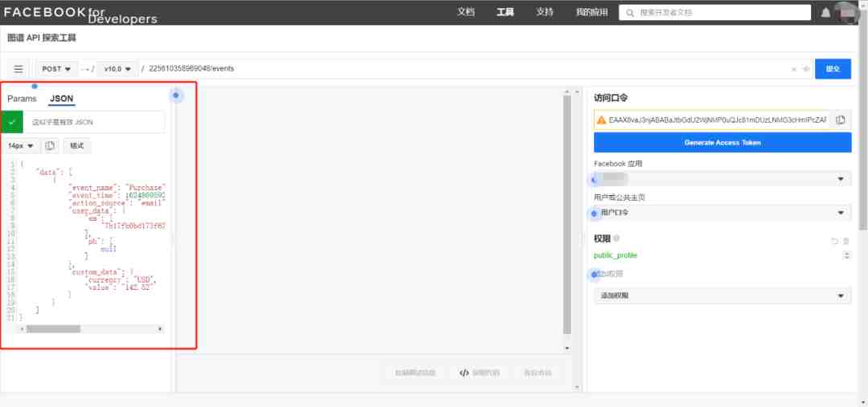Click the get code button with </> icon
Image resolution: width=868 pixels, height=407 pixels.
tap(479, 372)
